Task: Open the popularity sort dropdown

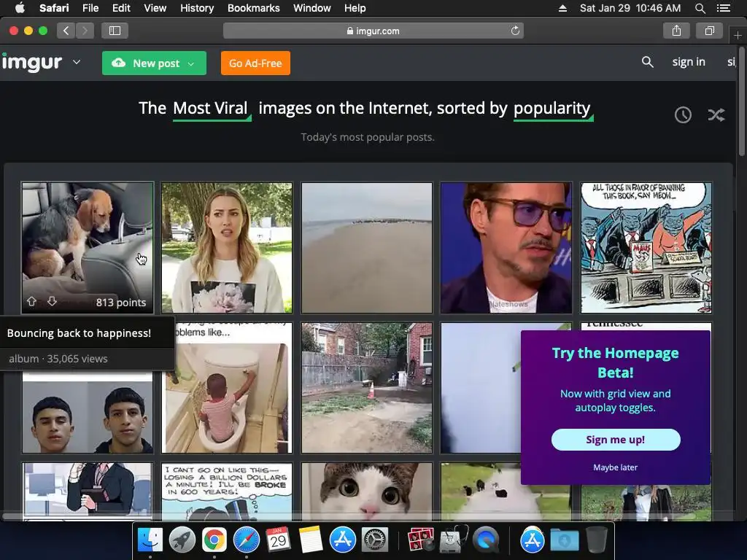Action: 553,109
